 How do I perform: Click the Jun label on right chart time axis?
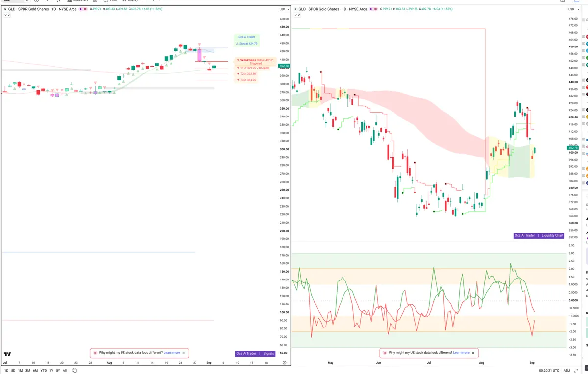point(378,363)
